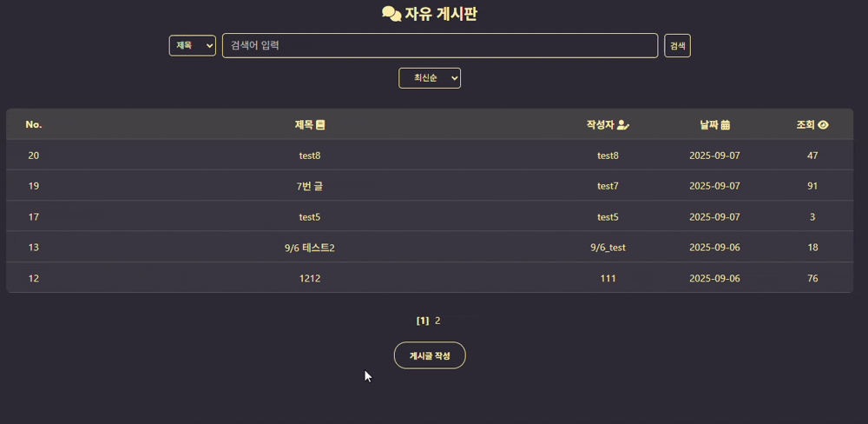Image resolution: width=868 pixels, height=424 pixels.
Task: Click the 게시글 작성 button
Action: 430,355
